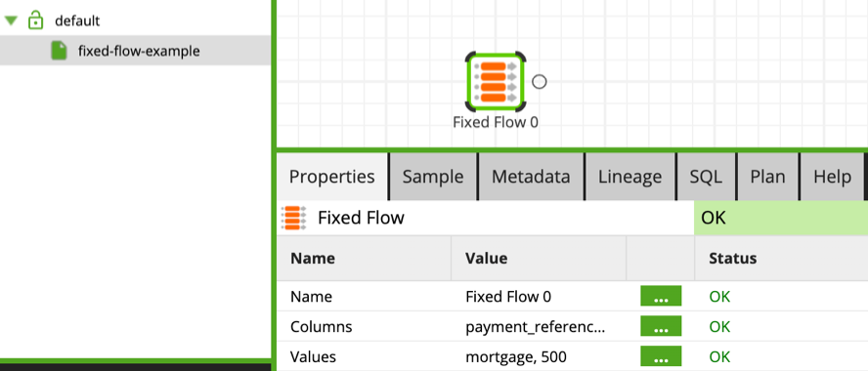Open the Metadata tab

[531, 177]
